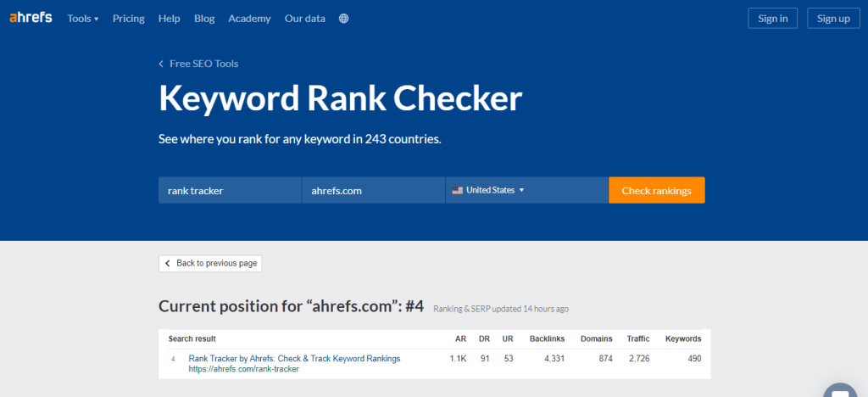Image resolution: width=868 pixels, height=397 pixels.
Task: Select the DR value 91
Action: (486, 359)
